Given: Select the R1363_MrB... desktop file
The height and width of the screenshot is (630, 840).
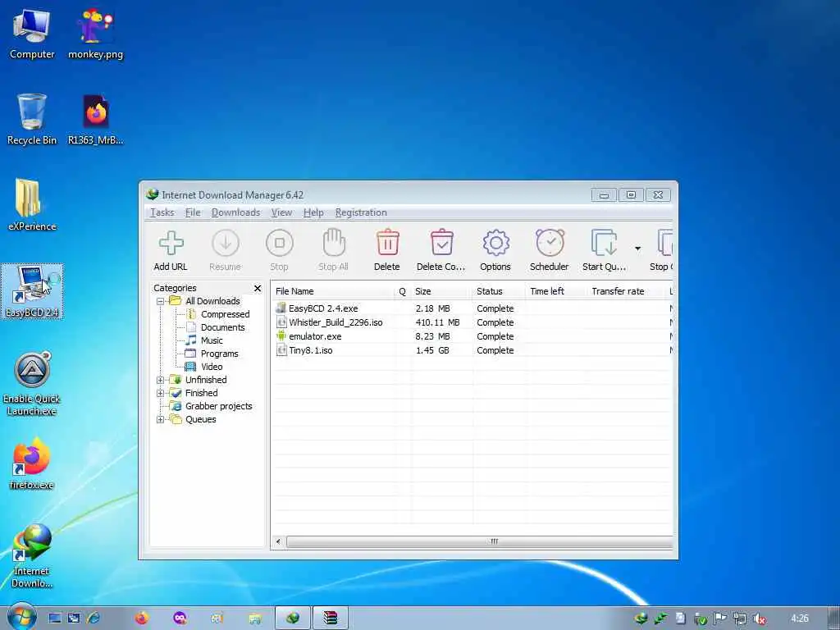Looking at the screenshot, I should click(96, 119).
